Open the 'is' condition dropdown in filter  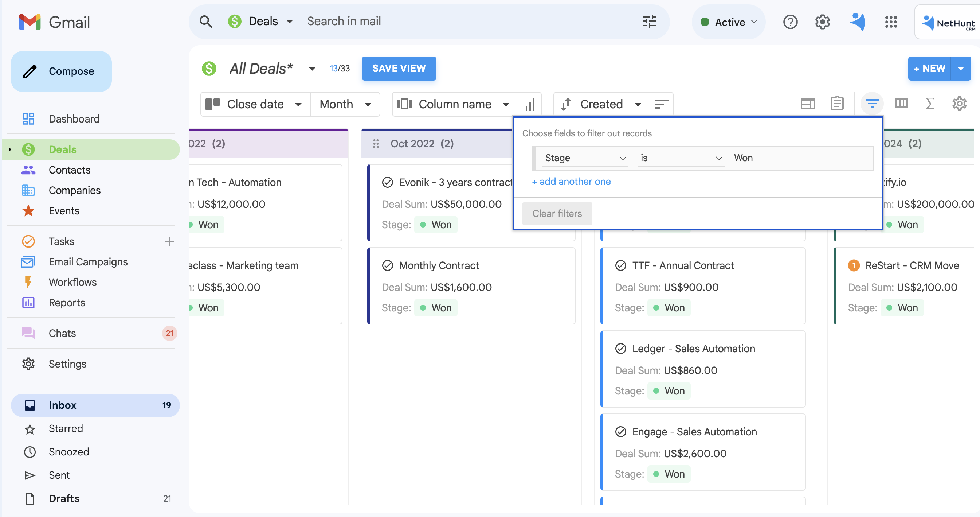click(x=681, y=158)
